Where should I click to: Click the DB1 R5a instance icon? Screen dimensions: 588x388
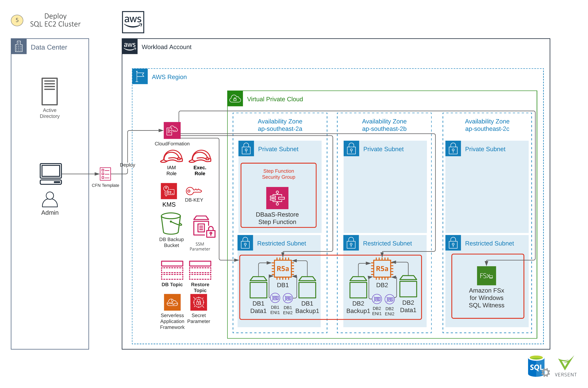click(283, 269)
